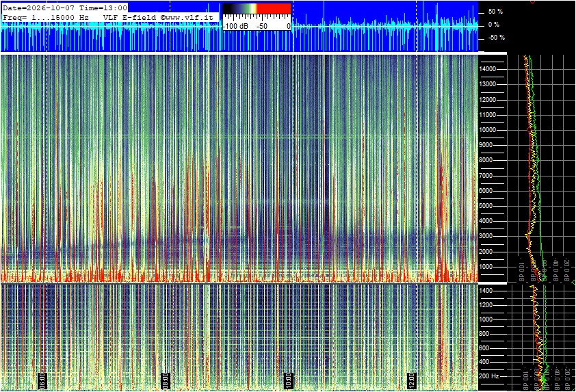This screenshot has height=392, width=576.
Task: Select the 14000 frequency axis label
Action: (x=488, y=69)
